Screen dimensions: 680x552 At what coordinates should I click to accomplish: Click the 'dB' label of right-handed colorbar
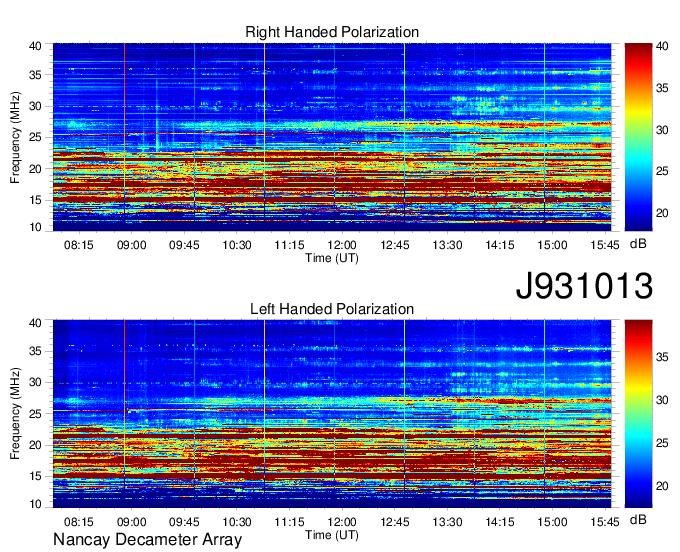[x=638, y=244]
